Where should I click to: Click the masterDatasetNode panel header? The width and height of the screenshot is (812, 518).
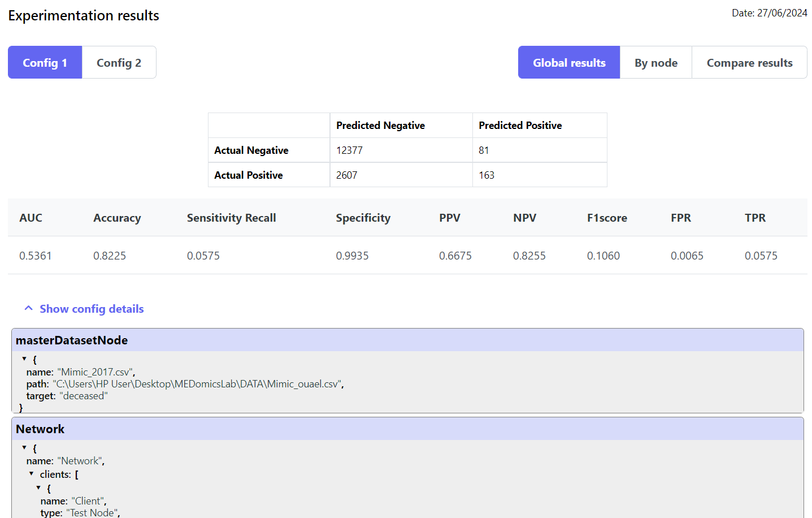tap(407, 340)
